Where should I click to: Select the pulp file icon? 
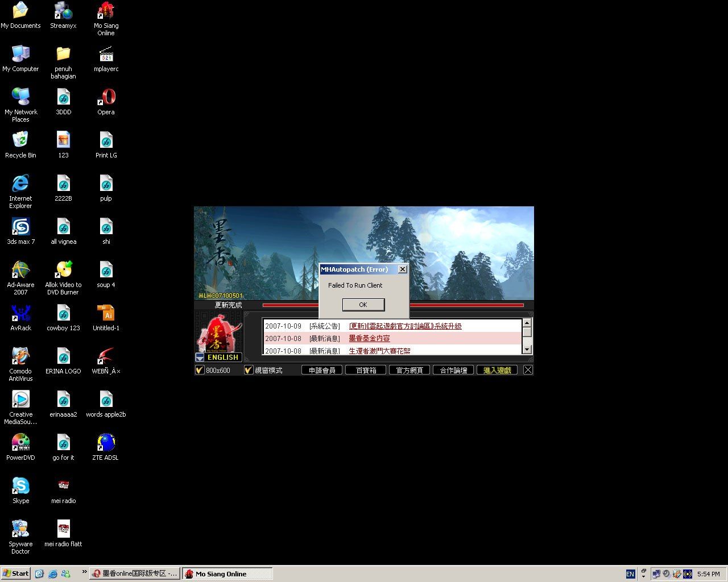click(x=106, y=189)
